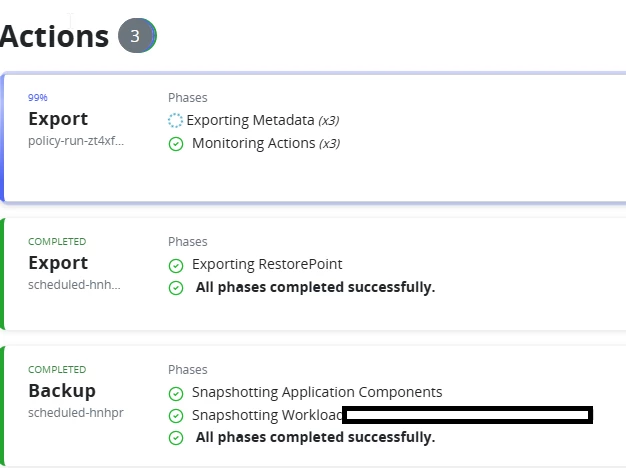The height and width of the screenshot is (468, 626).
Task: Open the in-progress Export action card
Action: pos(313,138)
